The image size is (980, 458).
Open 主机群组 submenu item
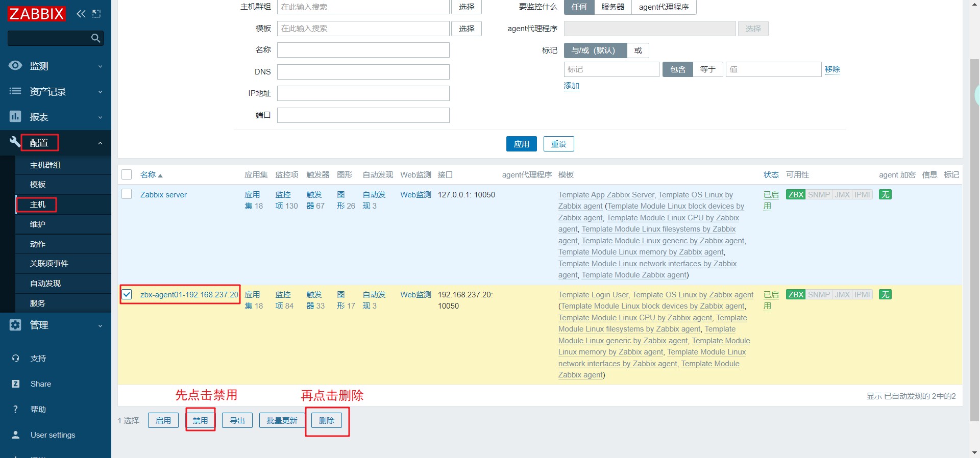63,165
